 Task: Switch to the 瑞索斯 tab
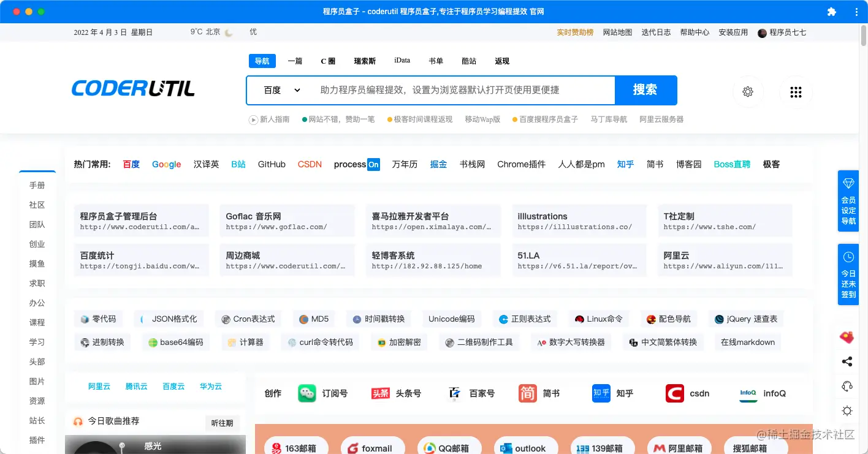(x=365, y=61)
